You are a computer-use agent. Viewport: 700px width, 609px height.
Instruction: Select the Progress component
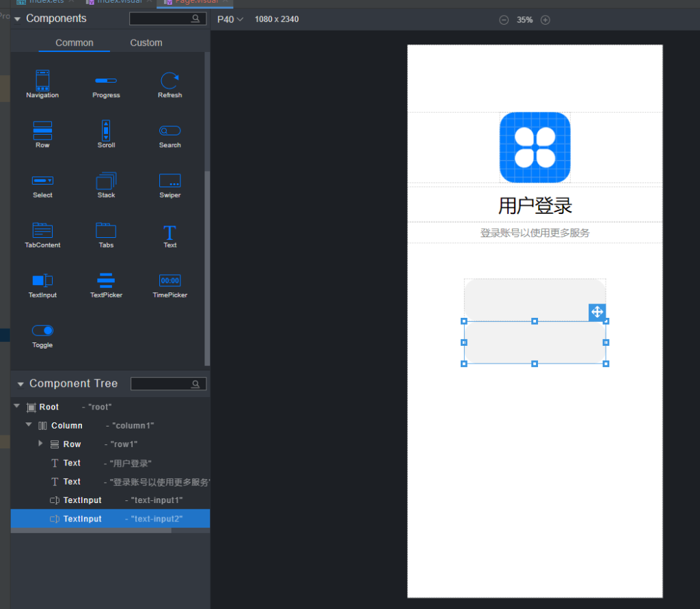(x=106, y=82)
